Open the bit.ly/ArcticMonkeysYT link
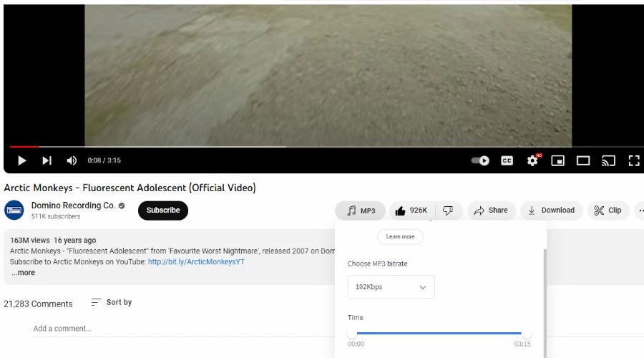The height and width of the screenshot is (358, 644). click(196, 262)
